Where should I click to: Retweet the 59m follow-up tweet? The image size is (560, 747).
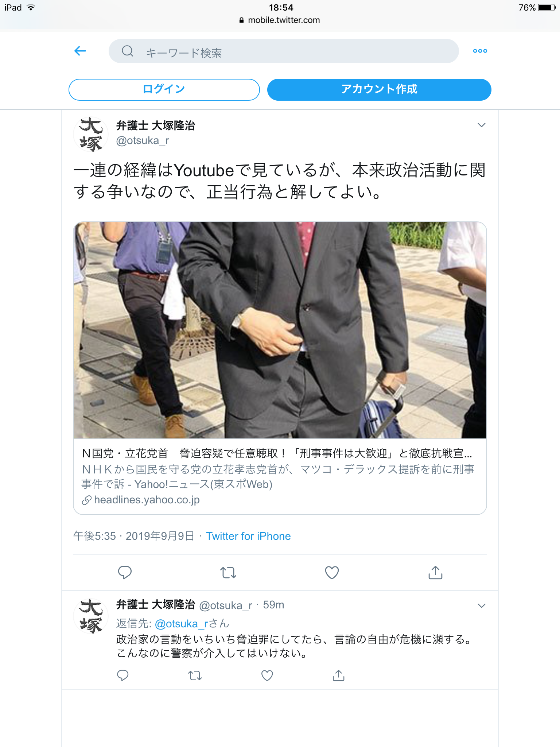point(195,676)
